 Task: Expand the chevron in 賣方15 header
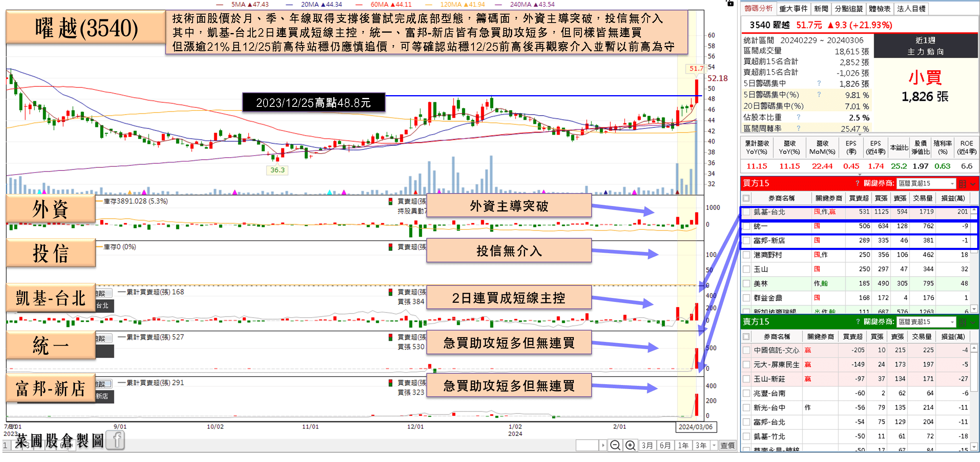coord(973,322)
